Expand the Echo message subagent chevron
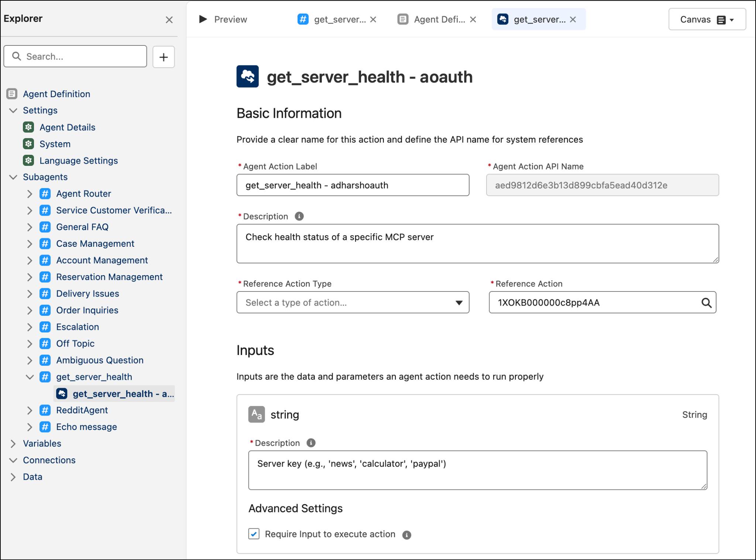 (x=30, y=427)
